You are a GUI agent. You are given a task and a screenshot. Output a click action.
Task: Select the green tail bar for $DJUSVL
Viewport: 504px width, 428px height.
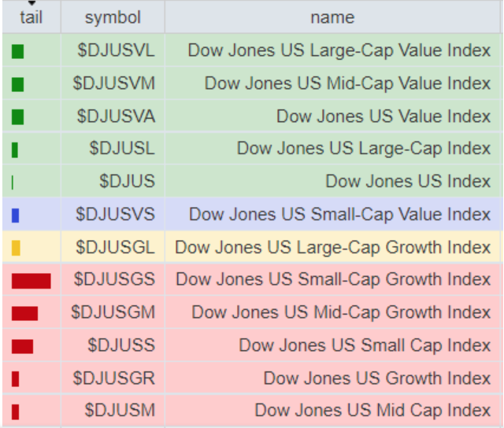click(17, 52)
